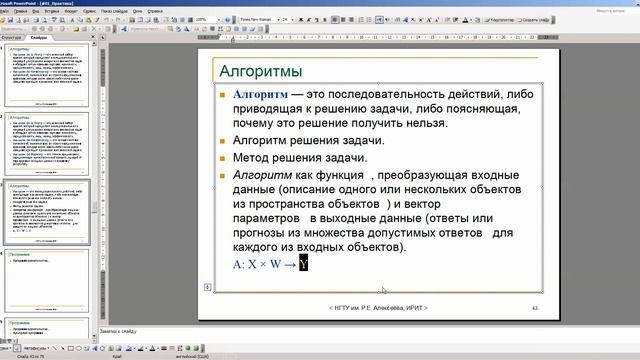640x360 pixels.
Task: Select the Line drawing tool
Action: coord(55,348)
